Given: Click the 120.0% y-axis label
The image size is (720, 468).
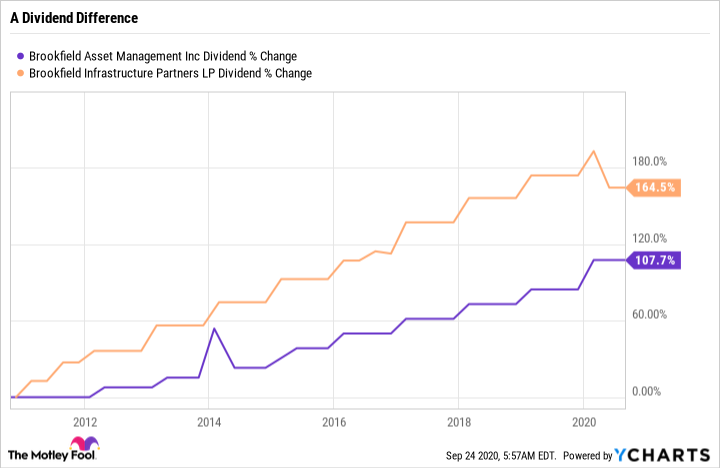Looking at the screenshot, I should (x=650, y=238).
